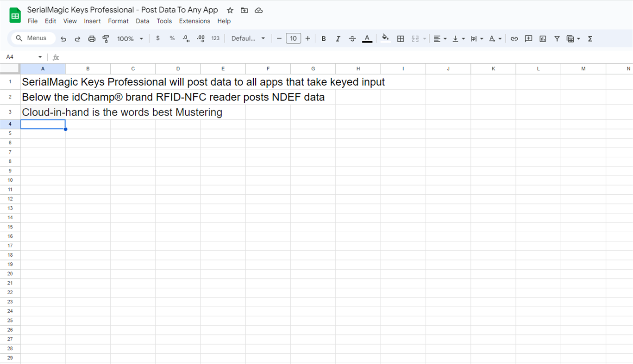633x364 pixels.
Task: Open the number format 123 menu
Action: 215,38
